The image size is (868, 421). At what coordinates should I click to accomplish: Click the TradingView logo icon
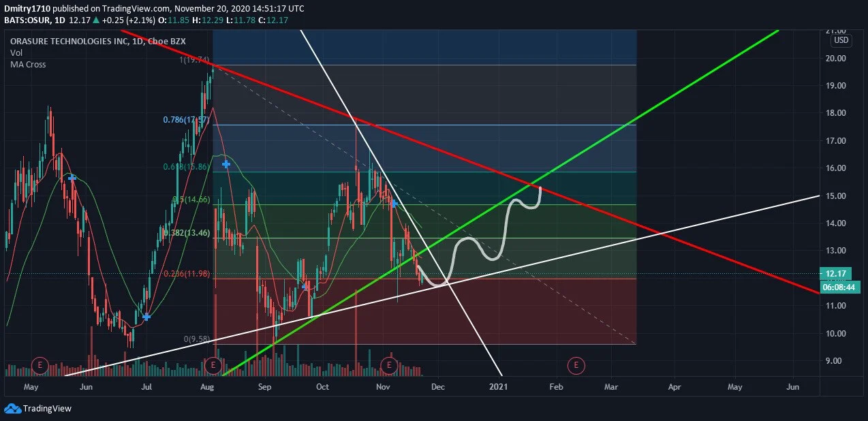point(12,408)
